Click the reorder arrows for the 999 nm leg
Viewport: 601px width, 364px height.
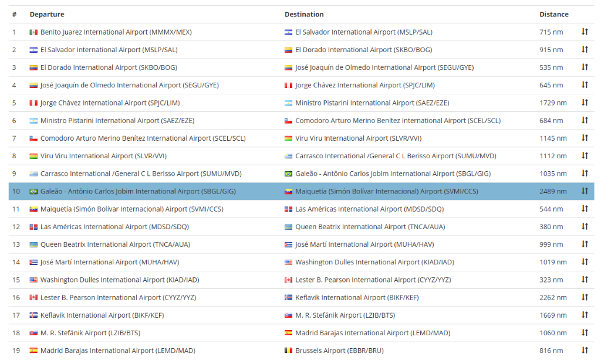point(585,244)
